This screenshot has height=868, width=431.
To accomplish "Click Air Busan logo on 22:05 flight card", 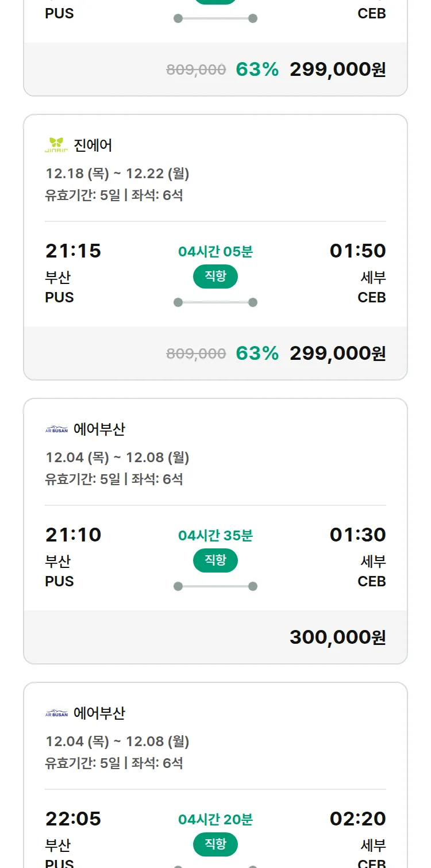I will click(x=56, y=713).
